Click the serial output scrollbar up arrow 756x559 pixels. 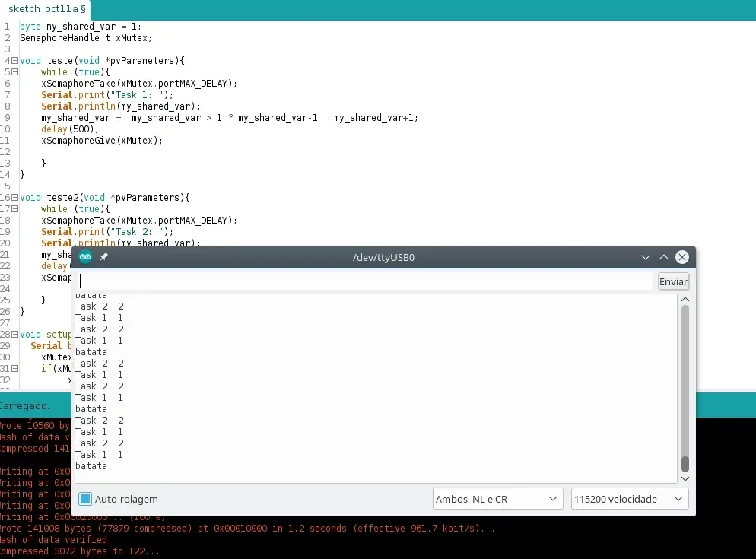click(685, 300)
